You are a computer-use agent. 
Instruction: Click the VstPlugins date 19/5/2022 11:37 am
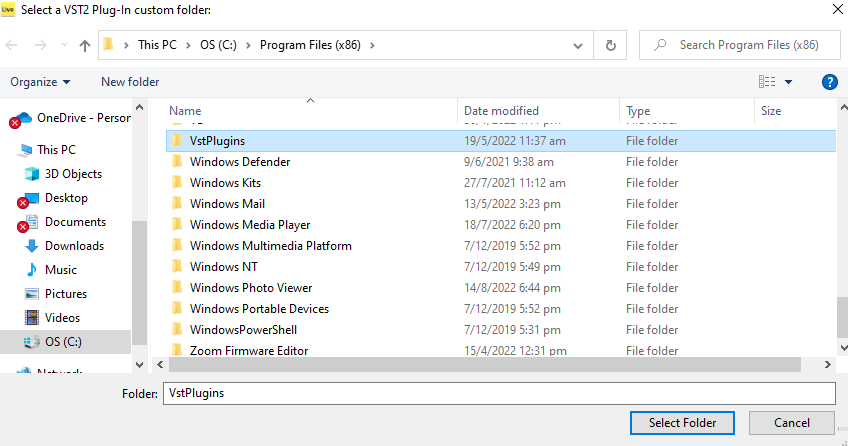[515, 141]
